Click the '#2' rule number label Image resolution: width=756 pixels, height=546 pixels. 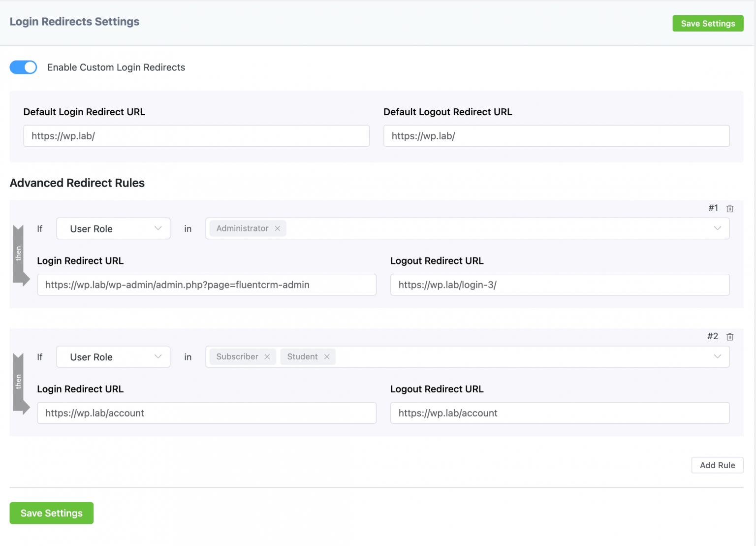(x=712, y=336)
